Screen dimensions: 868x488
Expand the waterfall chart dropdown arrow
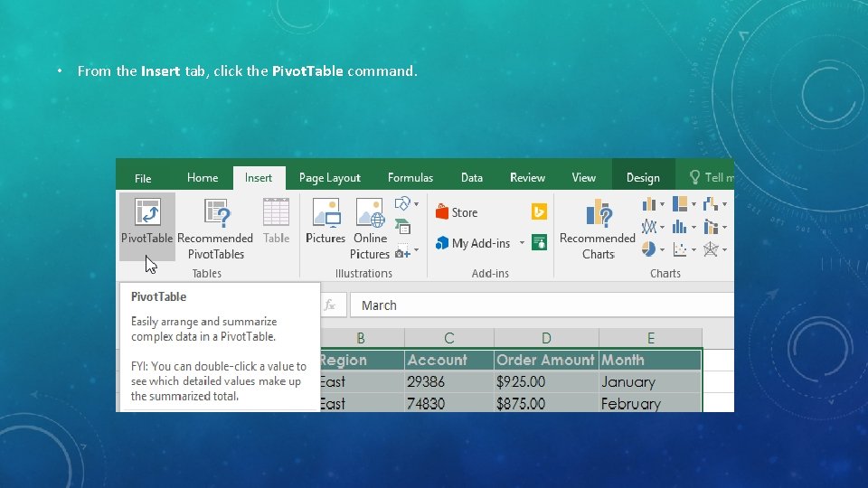[724, 204]
